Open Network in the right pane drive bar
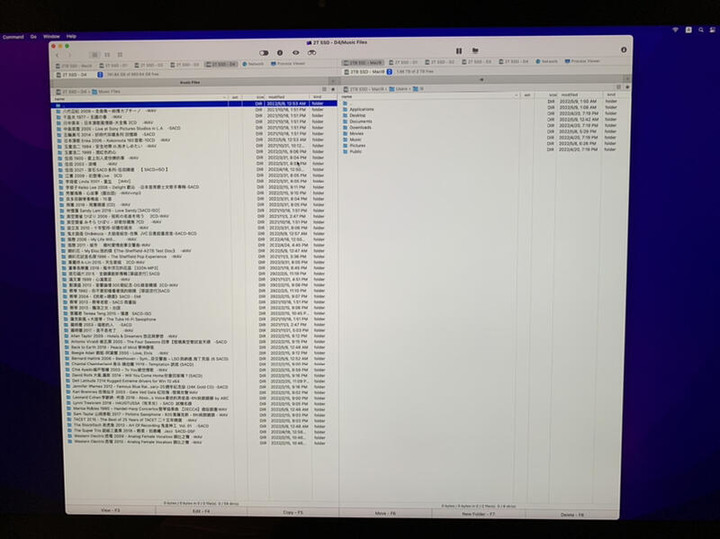The image size is (720, 539). pyautogui.click(x=546, y=61)
